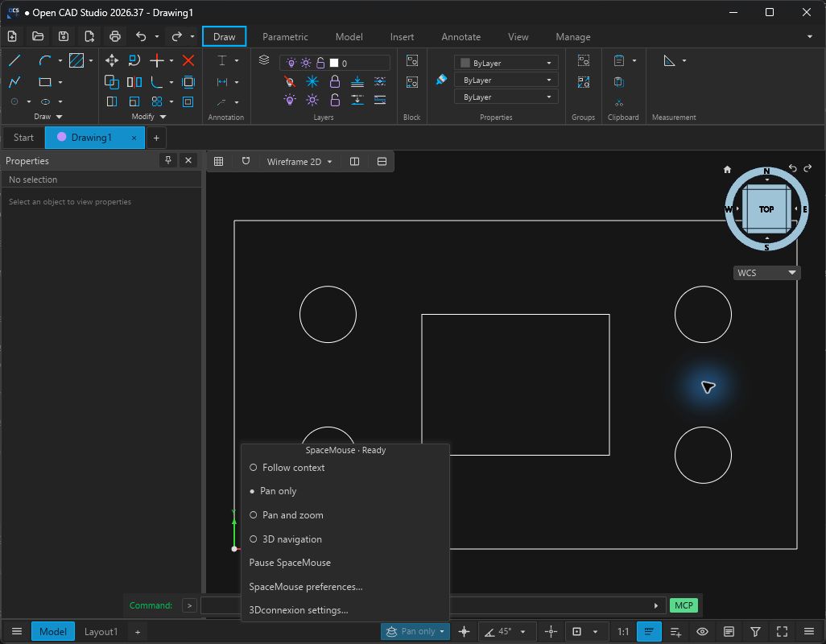Click the Group objects icon

point(583,60)
